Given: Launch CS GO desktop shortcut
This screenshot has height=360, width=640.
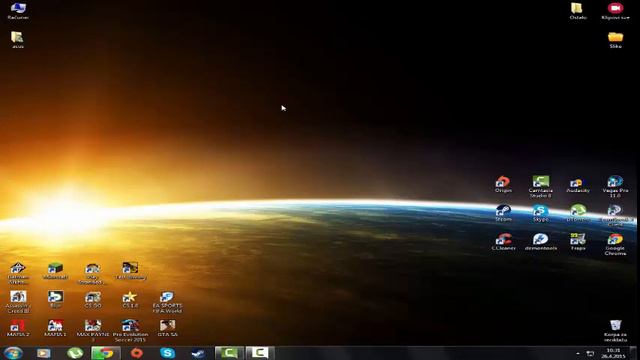Looking at the screenshot, I should [93, 300].
